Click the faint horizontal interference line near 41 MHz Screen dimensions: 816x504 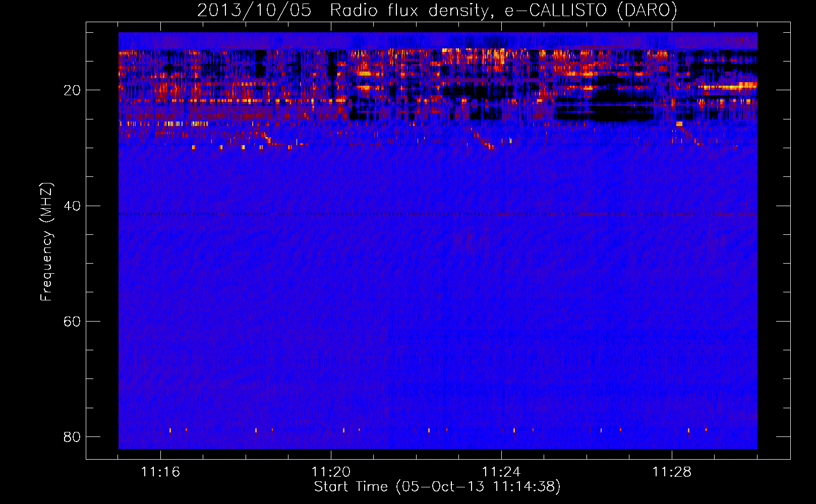(x=438, y=214)
